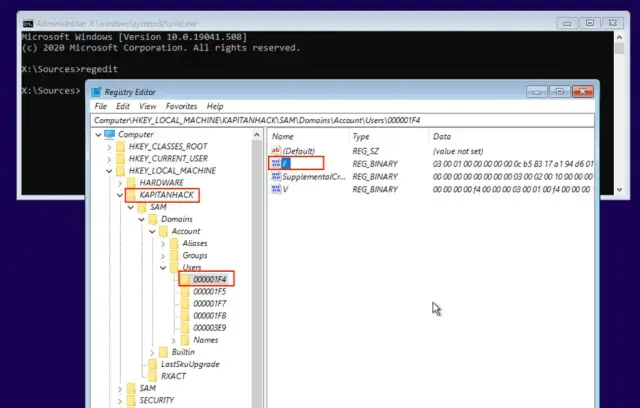Open the Favorites menu

[x=181, y=106]
